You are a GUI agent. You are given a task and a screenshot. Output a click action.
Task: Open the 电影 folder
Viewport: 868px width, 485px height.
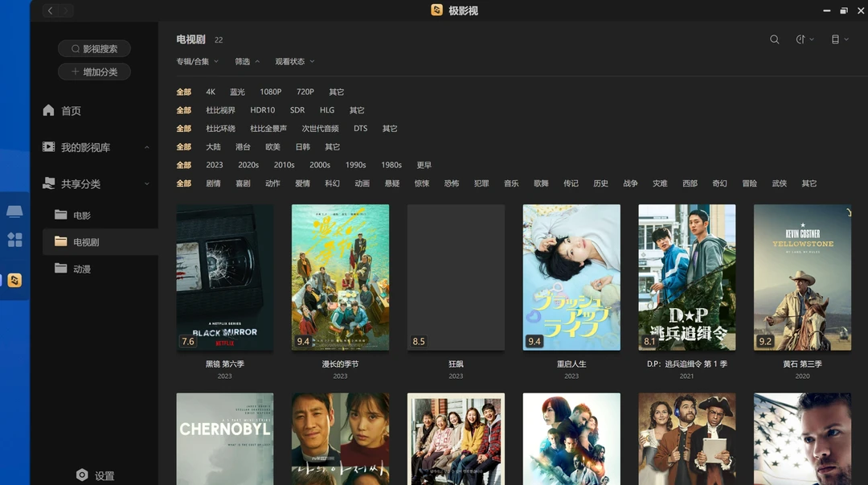pos(72,215)
